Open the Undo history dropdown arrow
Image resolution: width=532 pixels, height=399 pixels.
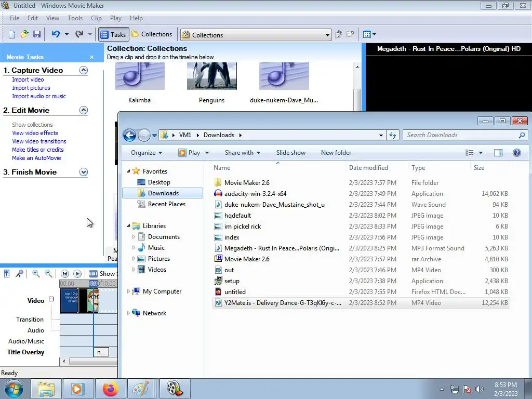coord(66,34)
